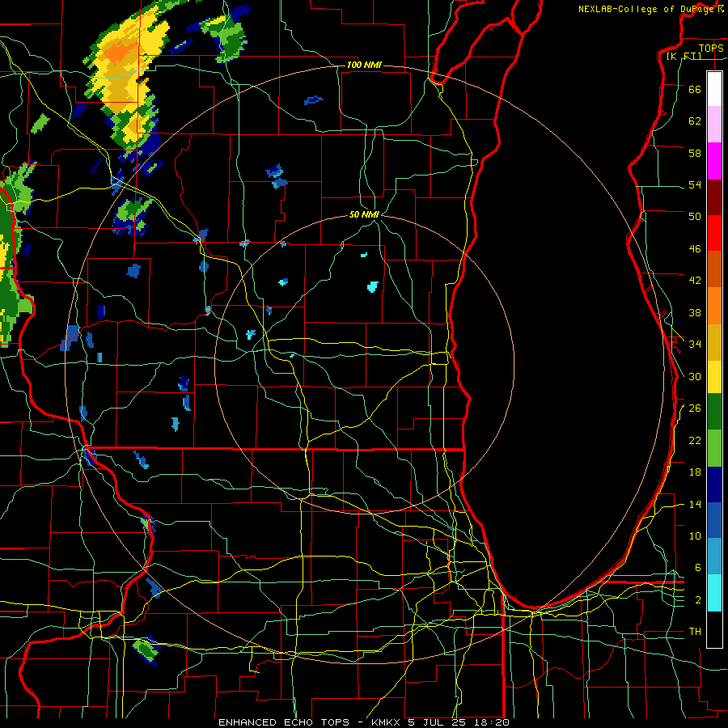728x728 pixels.
Task: Click the 50 NMI range ring label
Action: (365, 214)
